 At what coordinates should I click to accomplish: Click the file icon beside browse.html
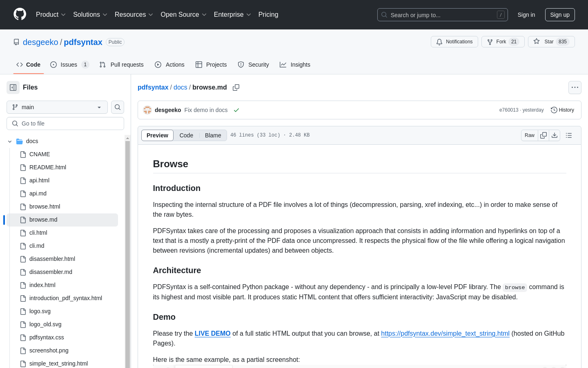click(x=23, y=207)
